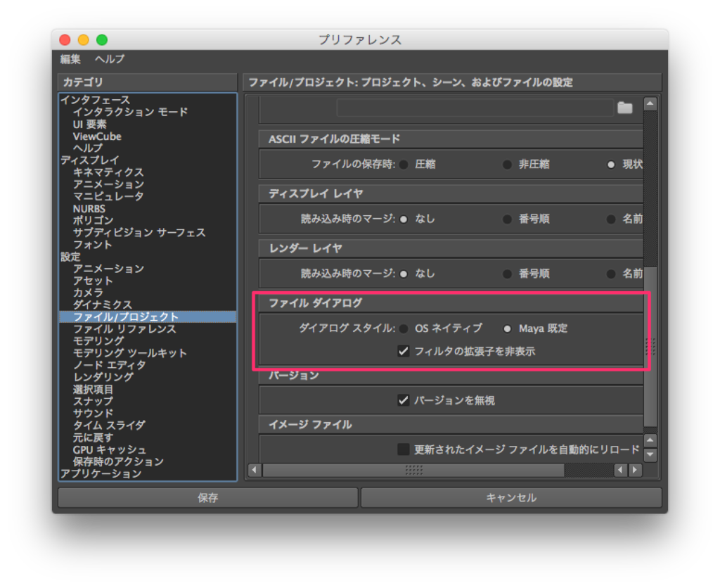Disable the フィルタの拡張子を非表示 checkbox
This screenshot has height=588, width=720.
(403, 351)
